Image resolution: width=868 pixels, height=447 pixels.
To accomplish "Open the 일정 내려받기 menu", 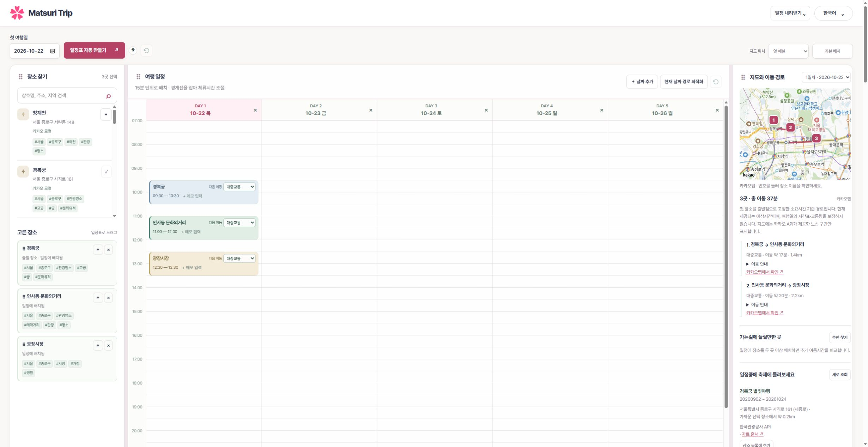I will tap(790, 13).
